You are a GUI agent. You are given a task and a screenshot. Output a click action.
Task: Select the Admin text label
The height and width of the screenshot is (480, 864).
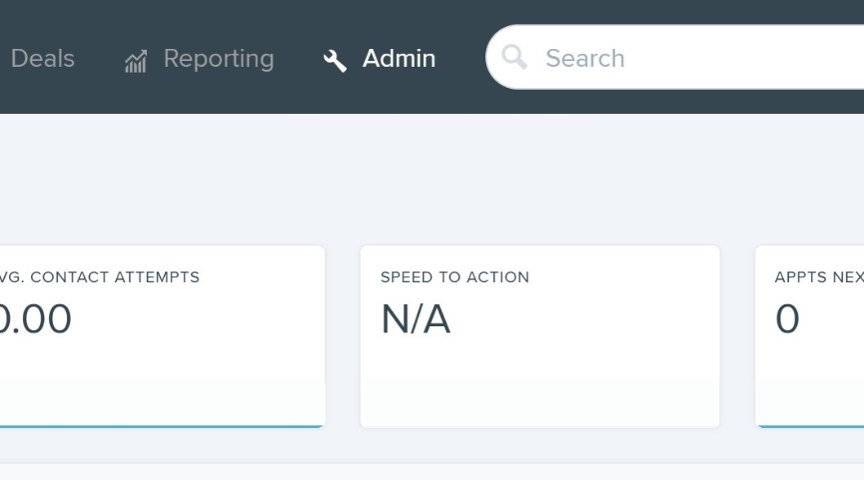pos(399,58)
